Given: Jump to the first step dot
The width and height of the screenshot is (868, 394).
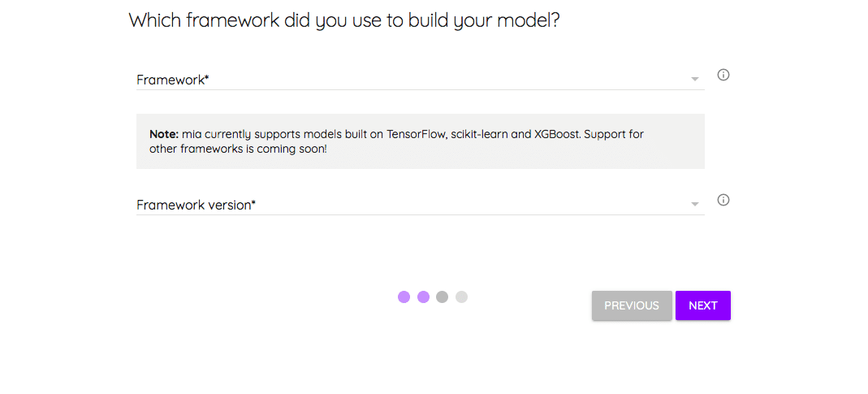Looking at the screenshot, I should (404, 297).
